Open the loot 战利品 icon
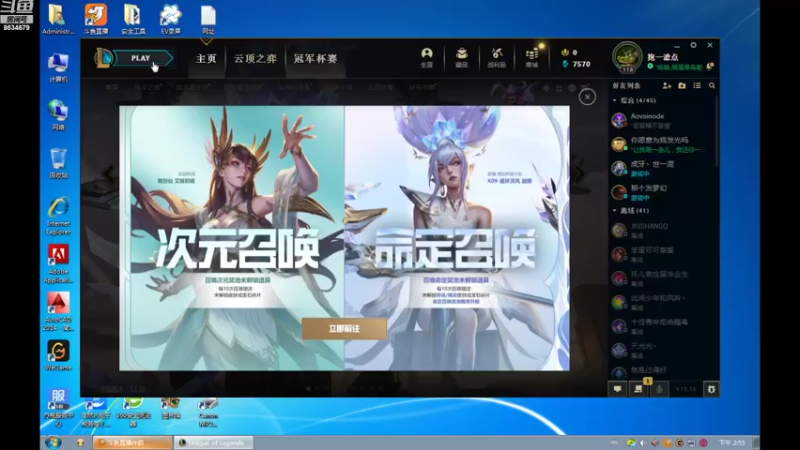Image resolution: width=800 pixels, height=450 pixels. point(496,58)
